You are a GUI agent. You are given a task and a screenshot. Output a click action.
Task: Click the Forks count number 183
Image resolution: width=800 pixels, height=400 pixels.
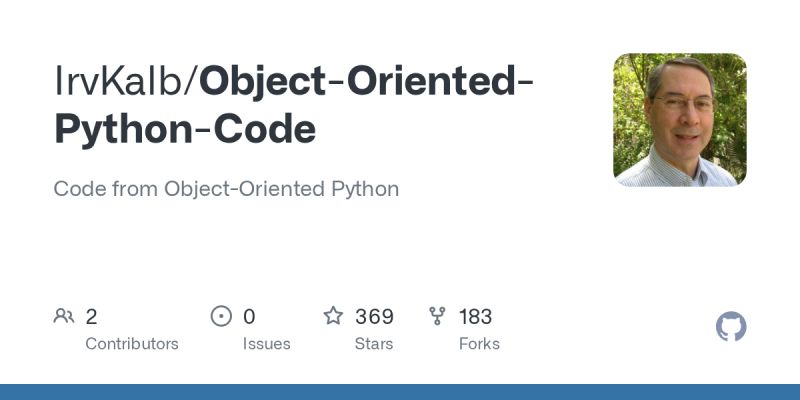(475, 317)
